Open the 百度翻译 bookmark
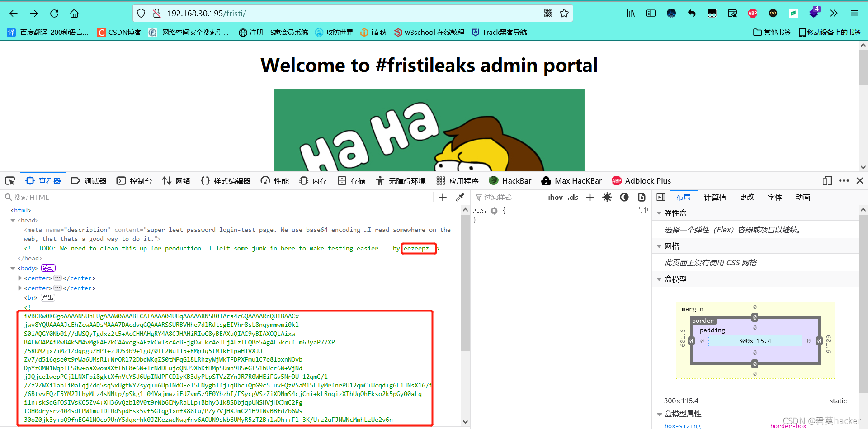The width and height of the screenshot is (868, 429). tap(47, 33)
